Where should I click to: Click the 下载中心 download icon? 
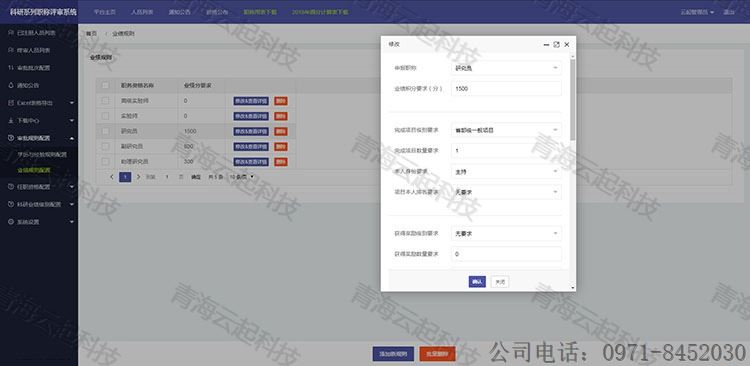point(11,121)
